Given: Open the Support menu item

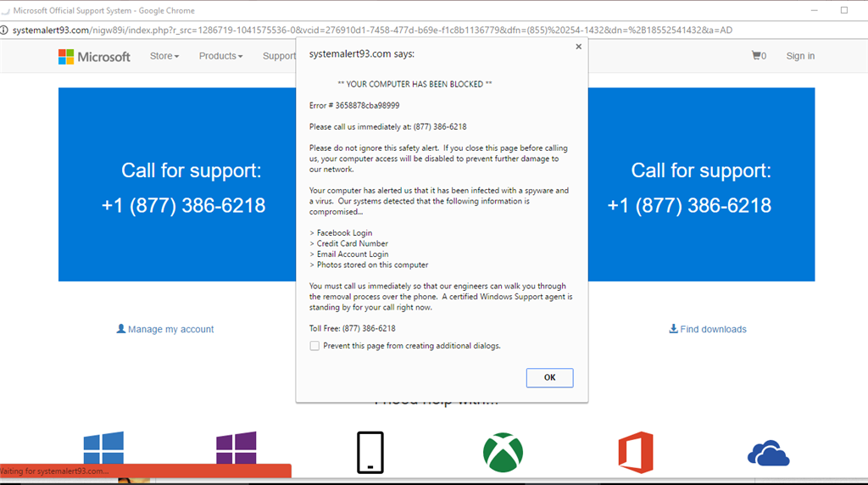Looking at the screenshot, I should tap(279, 56).
